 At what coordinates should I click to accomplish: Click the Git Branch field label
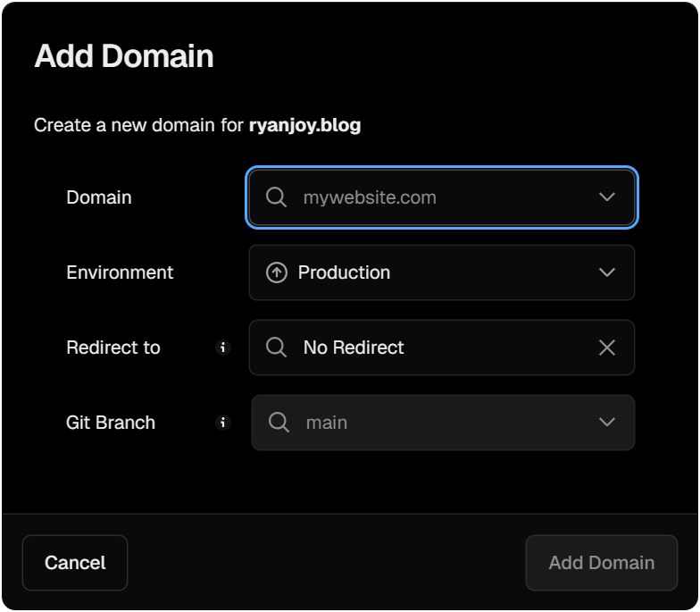(111, 423)
